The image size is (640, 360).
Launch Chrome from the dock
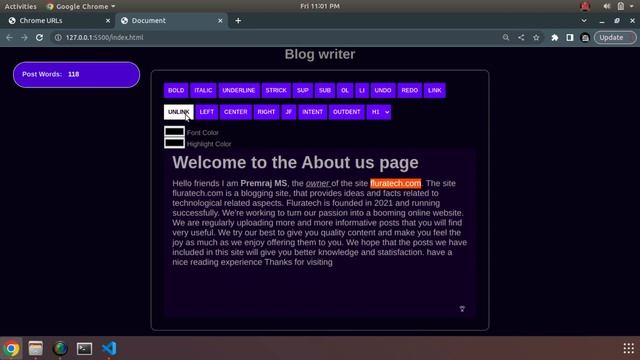[11, 349]
